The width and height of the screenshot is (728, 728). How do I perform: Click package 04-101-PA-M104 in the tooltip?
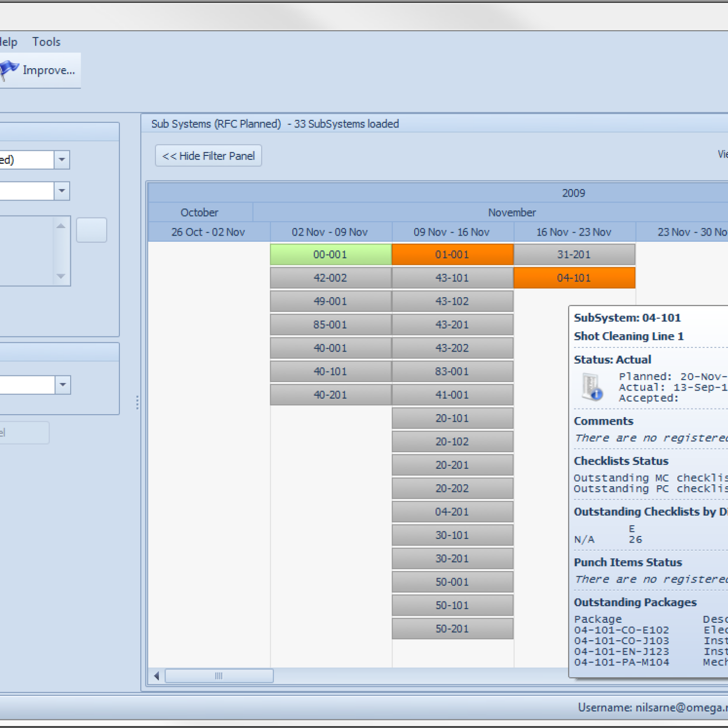[621, 663]
